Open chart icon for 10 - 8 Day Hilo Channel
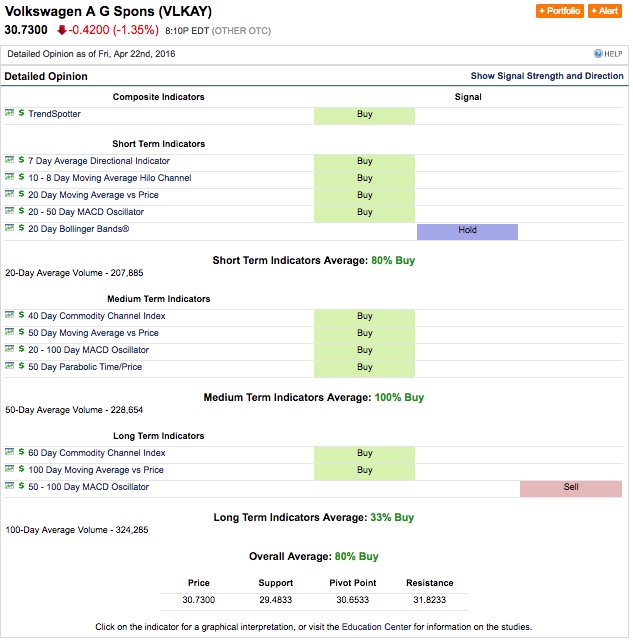 click(x=9, y=177)
